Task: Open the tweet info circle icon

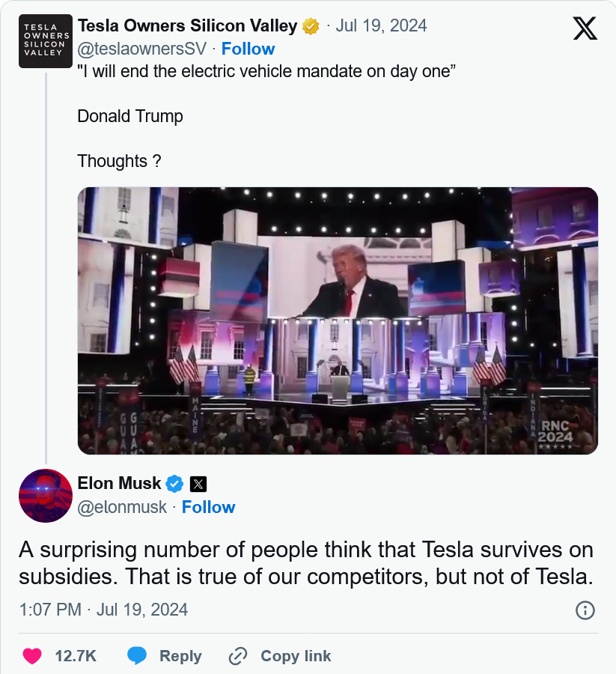Action: [585, 610]
